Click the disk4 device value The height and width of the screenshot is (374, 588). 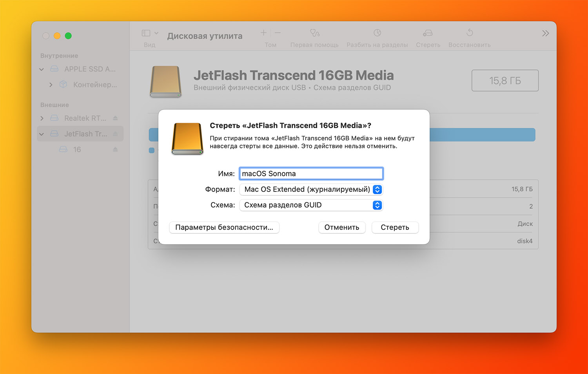pos(524,241)
